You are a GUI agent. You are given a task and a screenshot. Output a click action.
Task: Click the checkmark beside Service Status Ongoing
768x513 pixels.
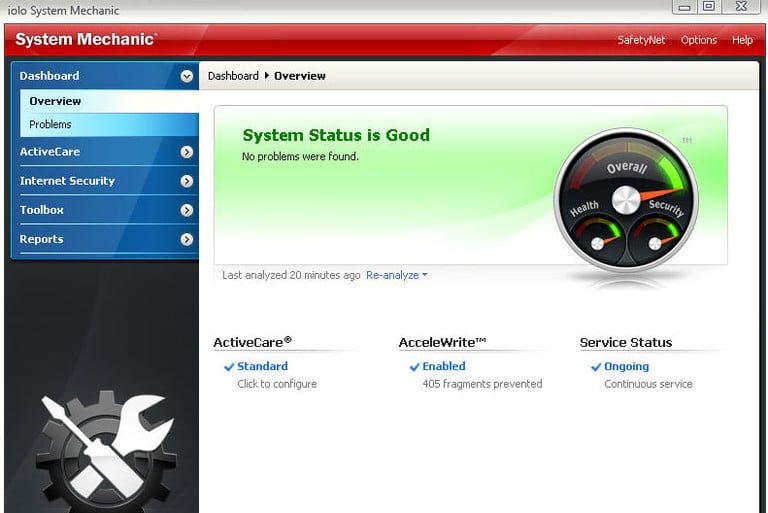(x=596, y=367)
